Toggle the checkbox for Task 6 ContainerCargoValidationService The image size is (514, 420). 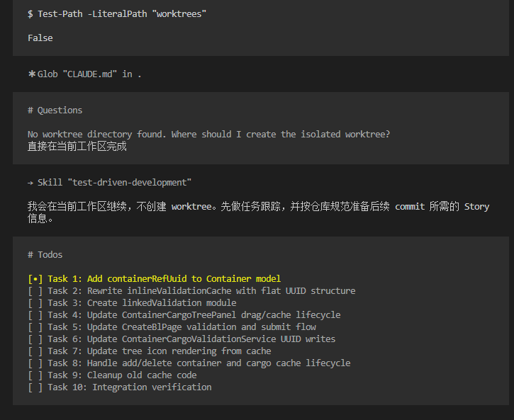click(35, 339)
